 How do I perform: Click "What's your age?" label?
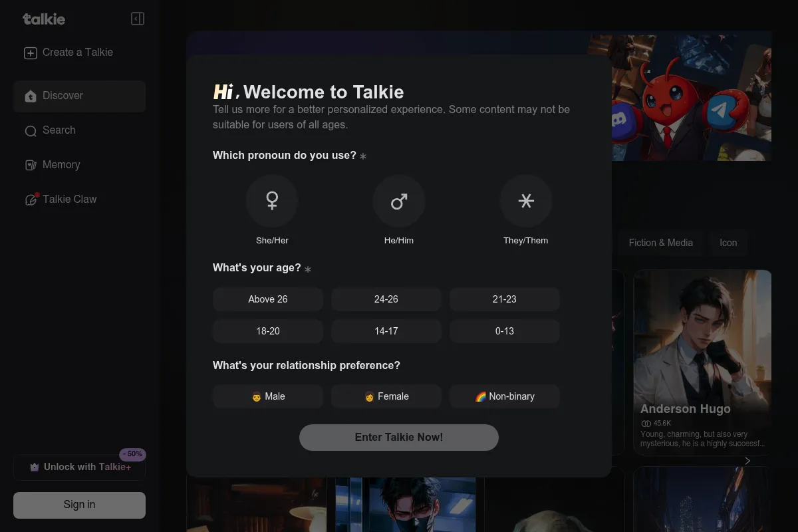(257, 267)
